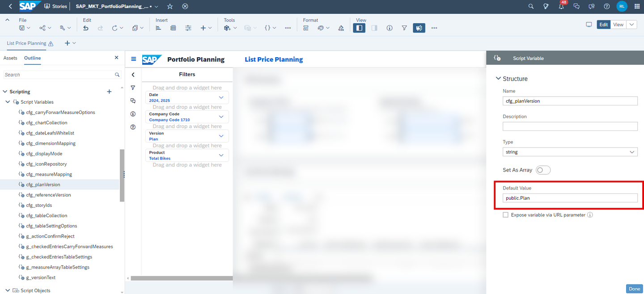Switch to Edit mode

tap(603, 25)
